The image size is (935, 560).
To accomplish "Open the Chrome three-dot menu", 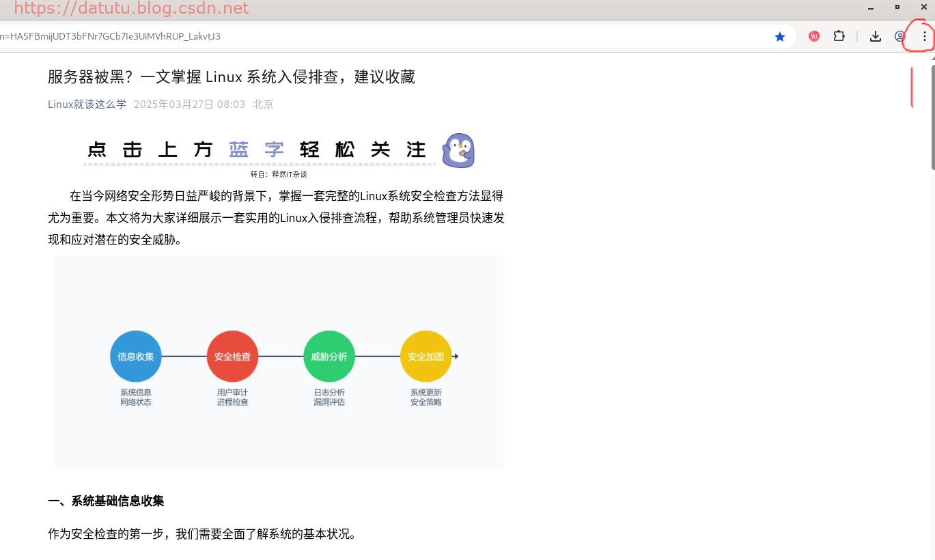I will pos(925,37).
